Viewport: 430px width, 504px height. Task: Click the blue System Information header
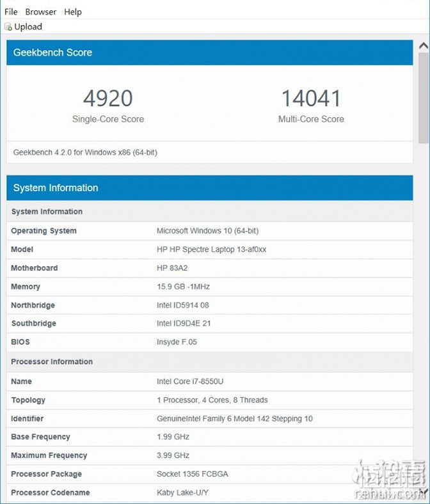coord(210,187)
